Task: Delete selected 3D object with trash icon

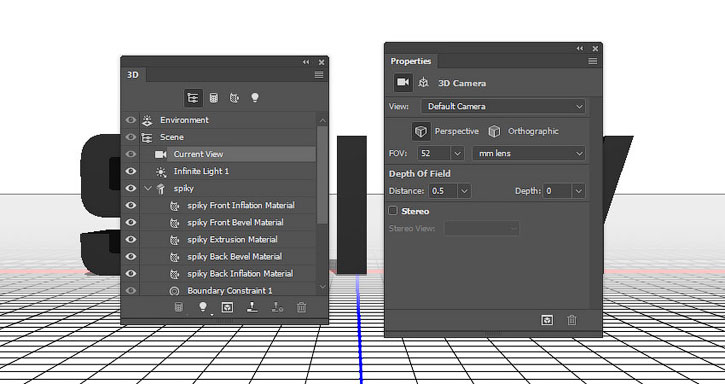Action: pyautogui.click(x=301, y=307)
